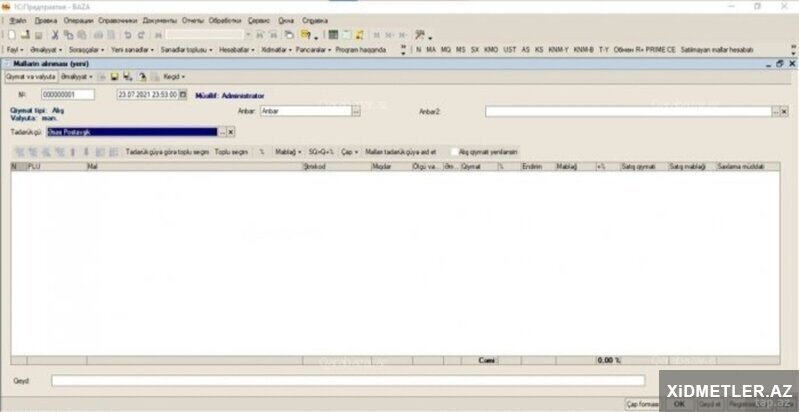Click the Undo arrow icon
Screen dimensions: 799x412
(x=128, y=34)
